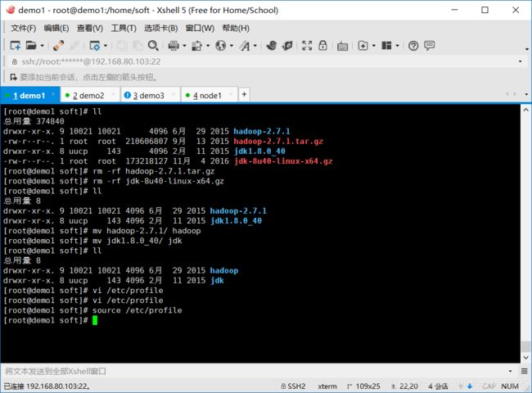
Task: Click the compose bar text input
Action: coord(255,371)
